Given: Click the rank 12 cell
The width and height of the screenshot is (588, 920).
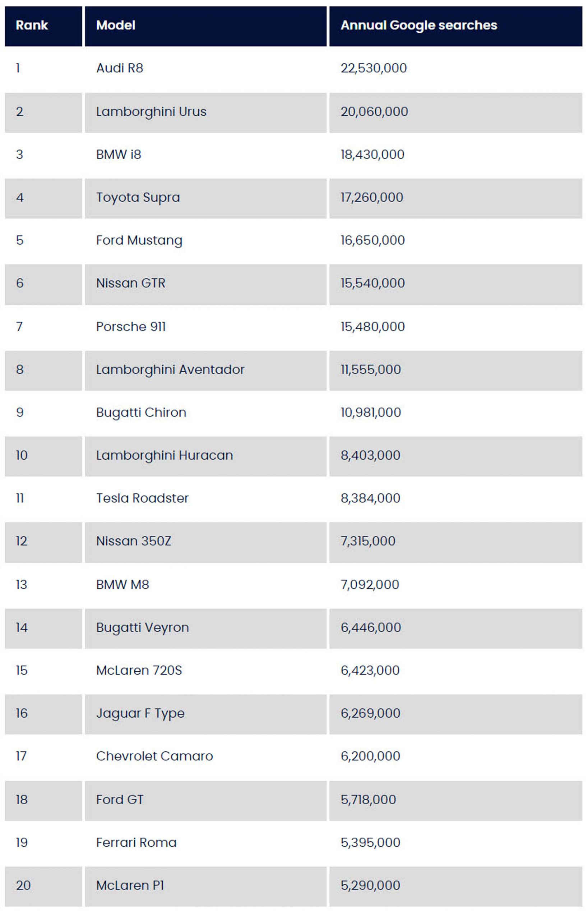Looking at the screenshot, I should [x=22, y=541].
